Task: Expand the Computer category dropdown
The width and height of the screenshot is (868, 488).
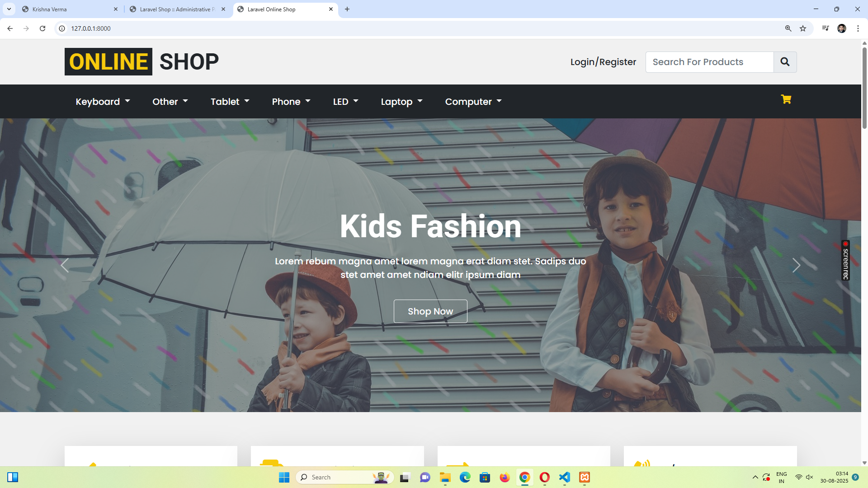Action: [x=473, y=102]
